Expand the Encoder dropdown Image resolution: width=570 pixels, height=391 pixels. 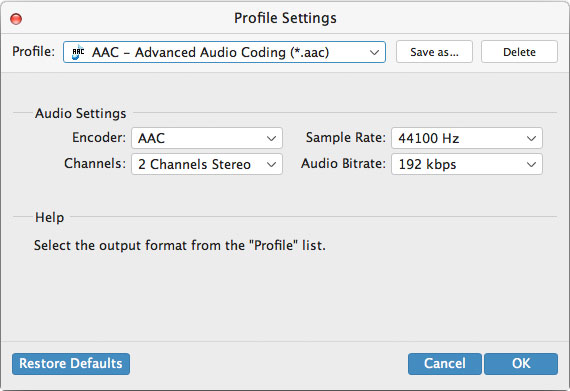click(207, 138)
